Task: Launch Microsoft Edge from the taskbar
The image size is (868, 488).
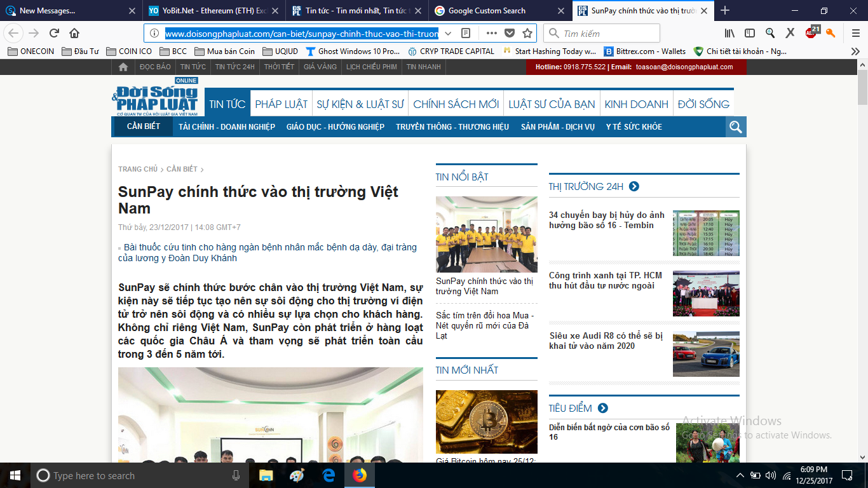Action: (329, 475)
